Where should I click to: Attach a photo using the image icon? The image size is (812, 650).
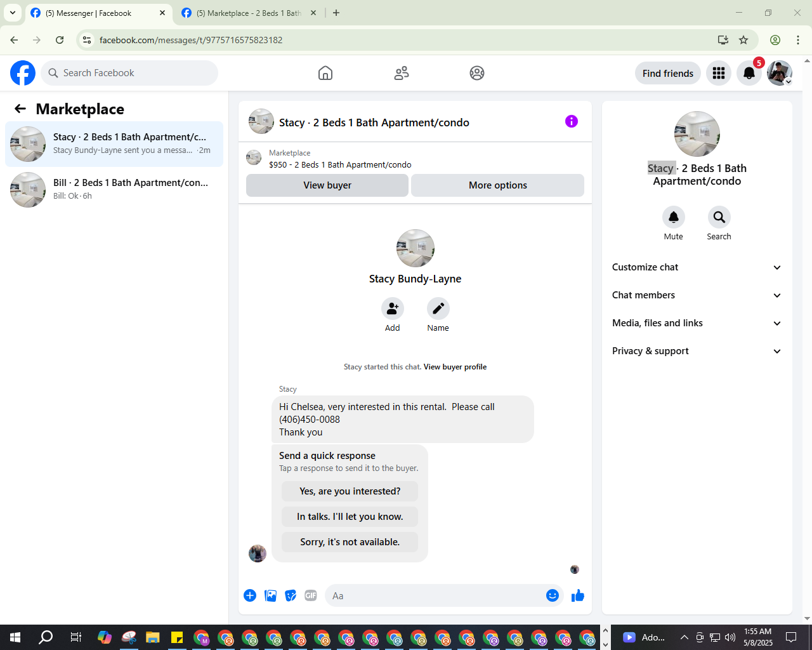tap(270, 595)
